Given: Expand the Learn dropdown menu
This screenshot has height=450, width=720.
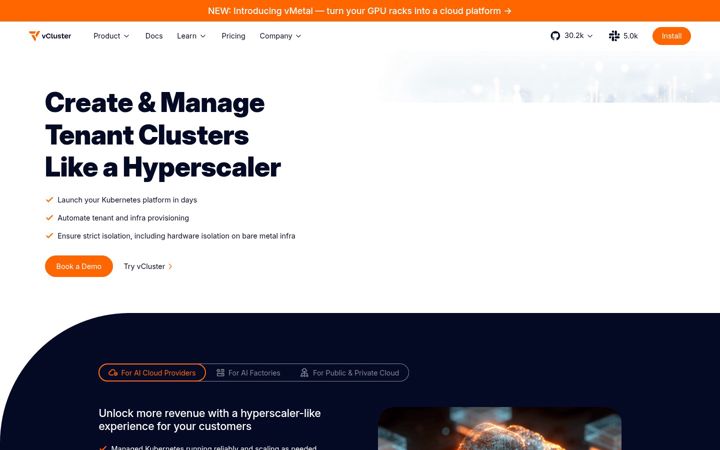Looking at the screenshot, I should point(191,36).
